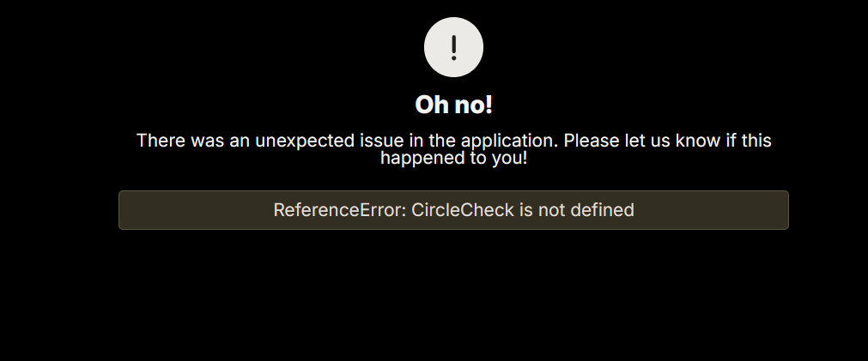Select the ReferenceError message box
The height and width of the screenshot is (361, 868).
(453, 210)
